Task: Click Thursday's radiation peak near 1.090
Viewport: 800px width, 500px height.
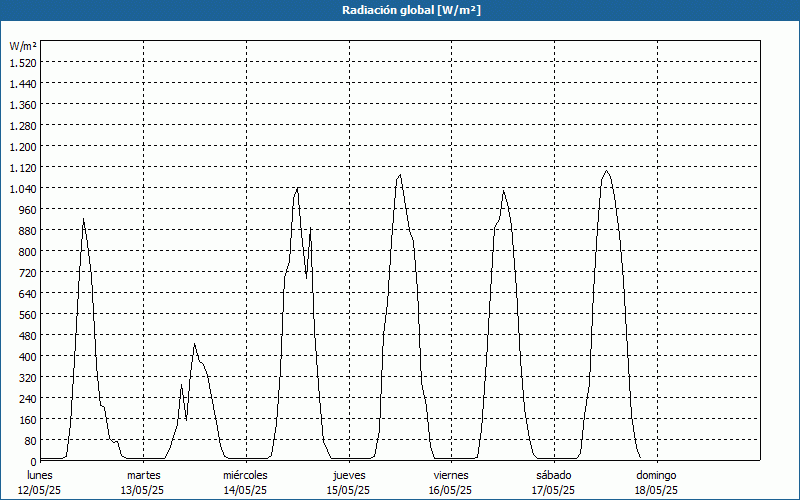Action: click(x=401, y=175)
